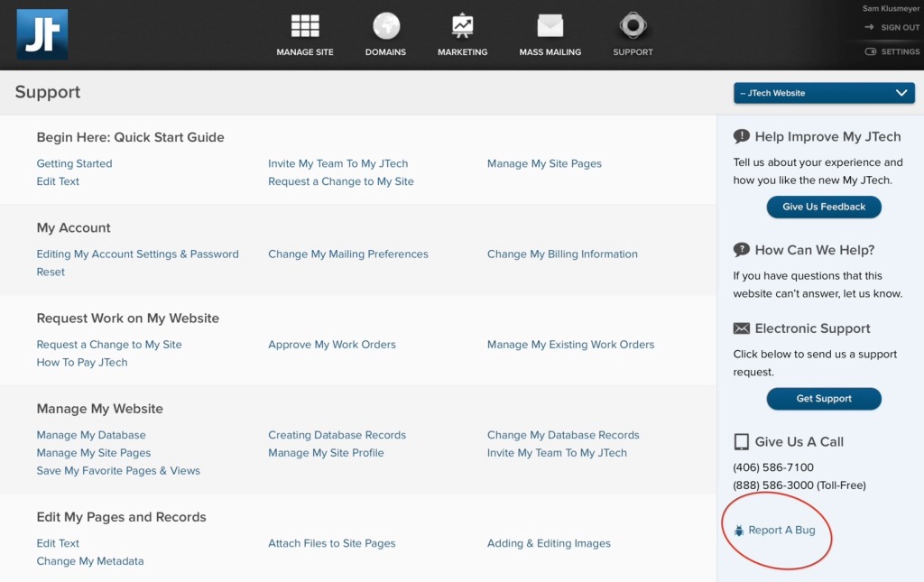Image resolution: width=924 pixels, height=582 pixels.
Task: Open Mass Mailing via envelope icon
Action: [x=550, y=26]
